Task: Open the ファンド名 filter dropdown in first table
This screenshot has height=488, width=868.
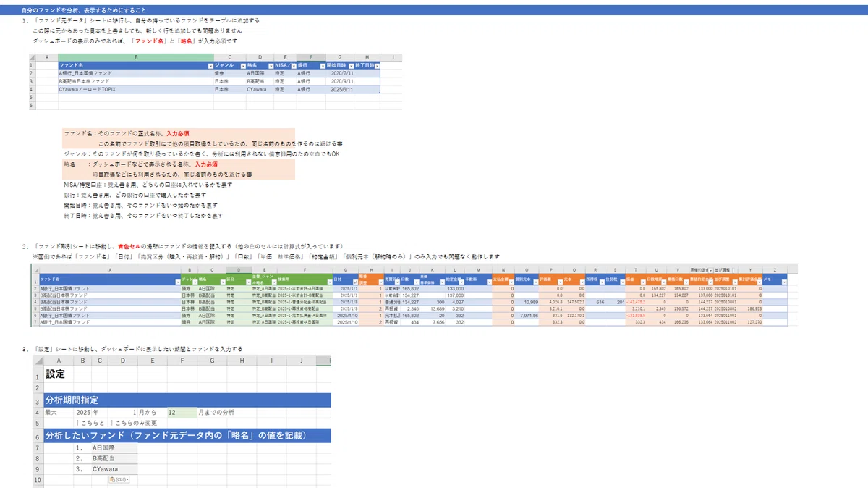Action: (x=210, y=66)
